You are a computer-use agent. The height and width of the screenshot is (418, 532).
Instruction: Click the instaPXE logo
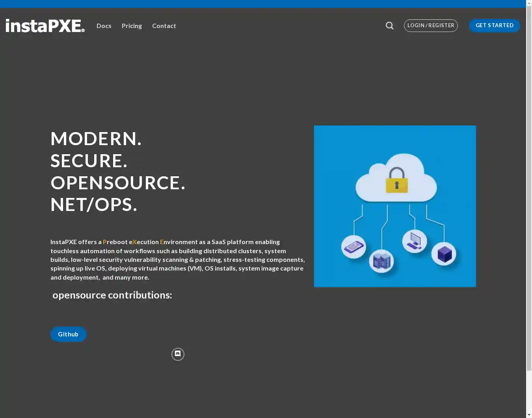pyautogui.click(x=45, y=26)
